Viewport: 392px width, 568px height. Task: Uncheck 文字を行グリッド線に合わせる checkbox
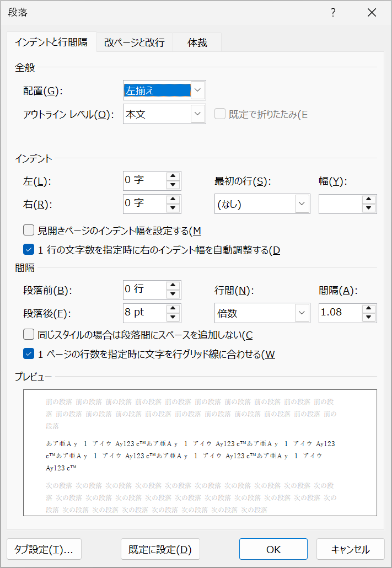(29, 353)
